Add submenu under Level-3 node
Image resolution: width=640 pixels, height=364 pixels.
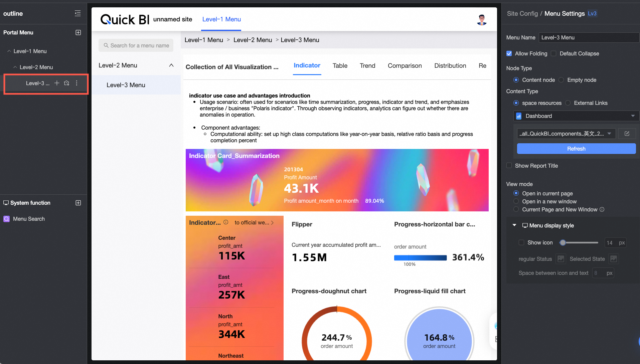pos(57,83)
